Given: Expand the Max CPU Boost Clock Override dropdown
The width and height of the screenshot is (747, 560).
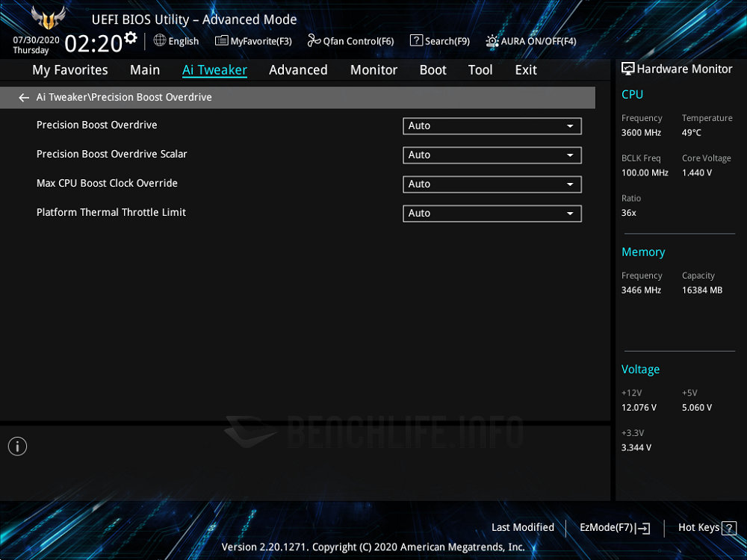Looking at the screenshot, I should [492, 184].
